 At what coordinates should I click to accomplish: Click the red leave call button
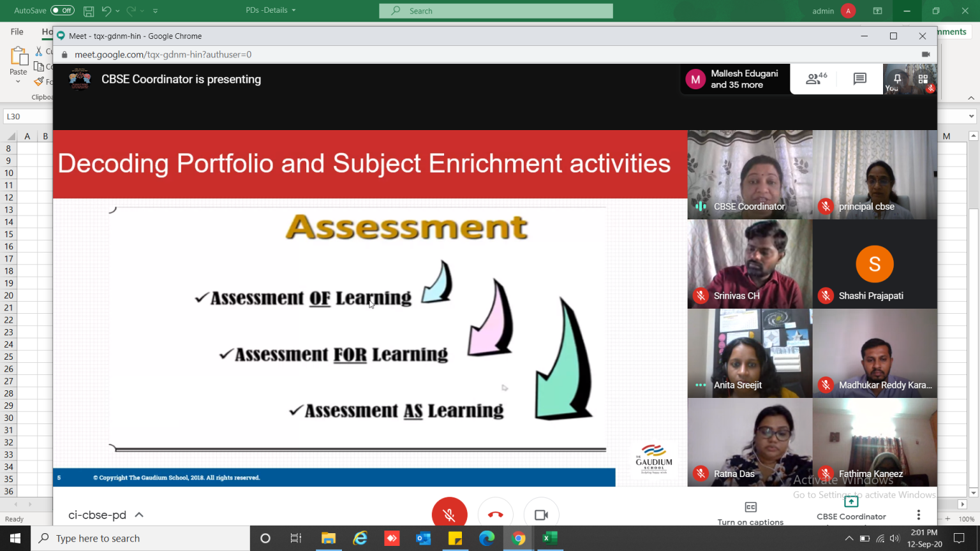(495, 514)
